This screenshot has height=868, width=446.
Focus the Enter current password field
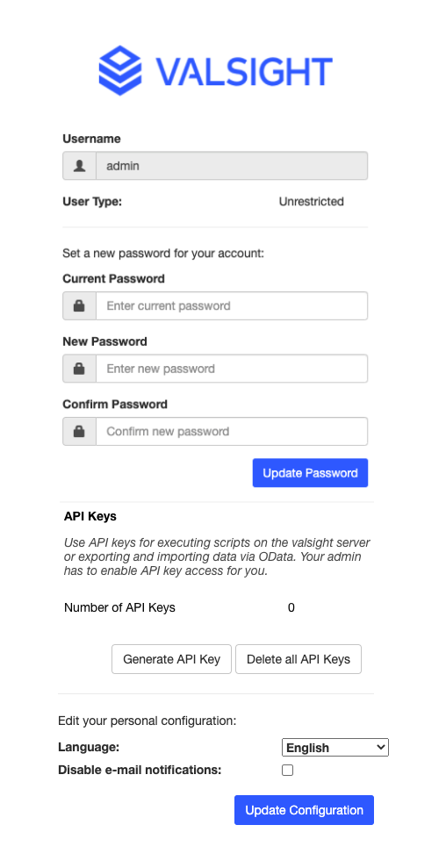click(232, 305)
